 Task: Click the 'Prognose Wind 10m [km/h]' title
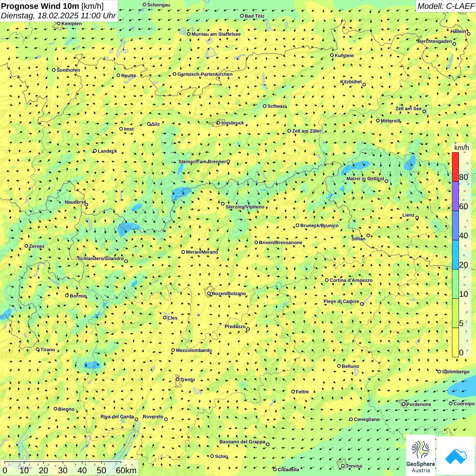(x=52, y=6)
